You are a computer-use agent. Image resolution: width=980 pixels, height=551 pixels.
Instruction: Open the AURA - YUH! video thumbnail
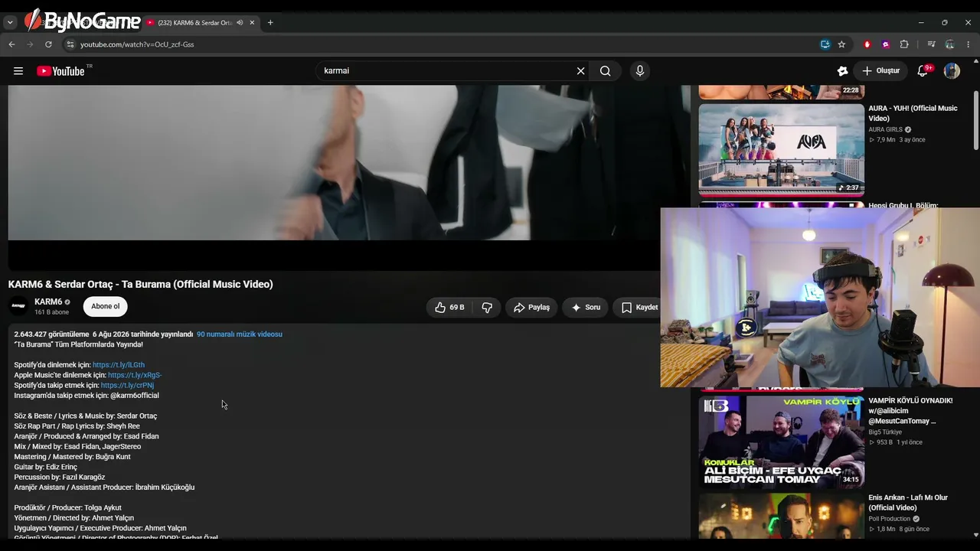click(782, 151)
